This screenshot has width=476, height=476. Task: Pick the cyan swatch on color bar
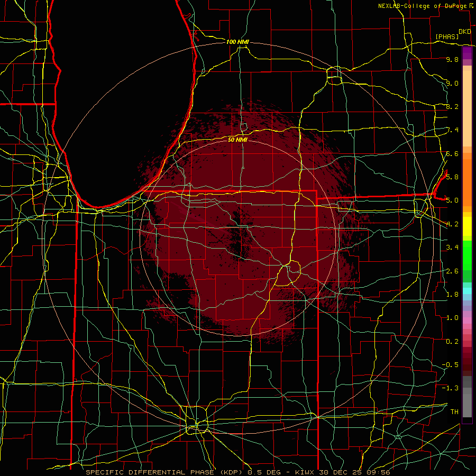click(467, 291)
